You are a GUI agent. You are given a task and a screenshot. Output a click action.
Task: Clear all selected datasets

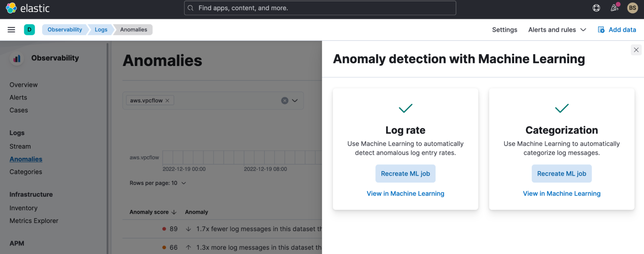(x=284, y=100)
